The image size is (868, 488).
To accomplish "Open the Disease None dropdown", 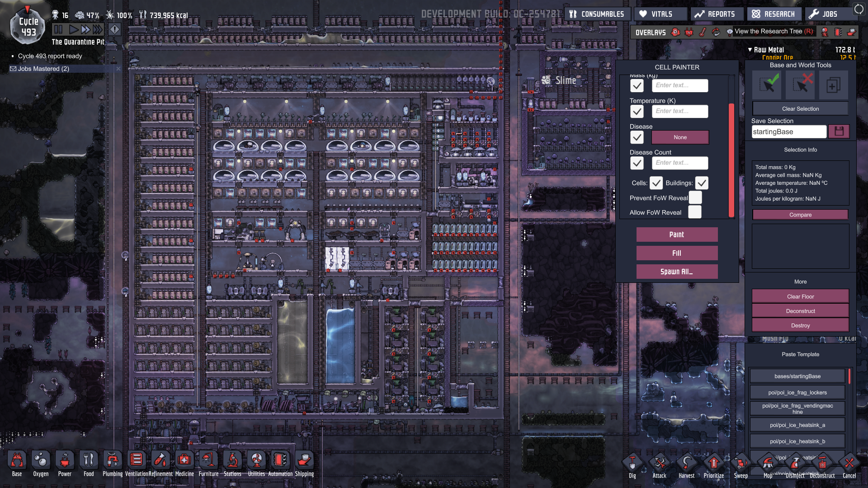I will coord(680,137).
